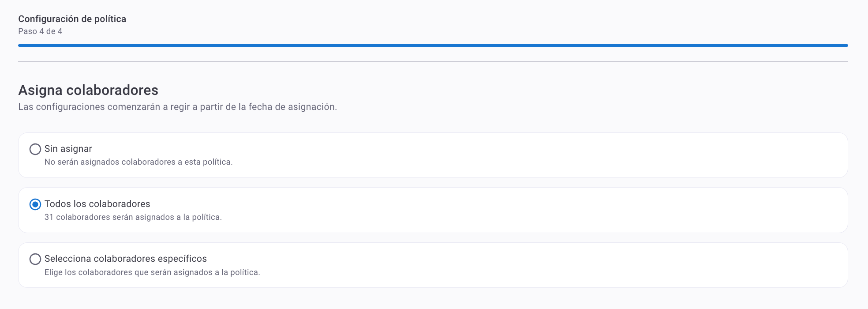868x309 pixels.
Task: Click 'Elige los colaboradores' description text
Action: (x=152, y=272)
